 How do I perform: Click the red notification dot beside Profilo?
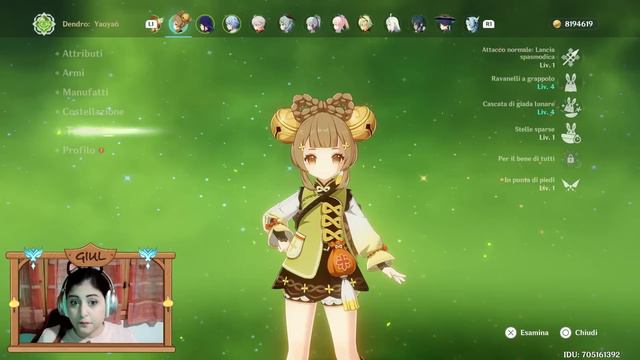coord(101,150)
